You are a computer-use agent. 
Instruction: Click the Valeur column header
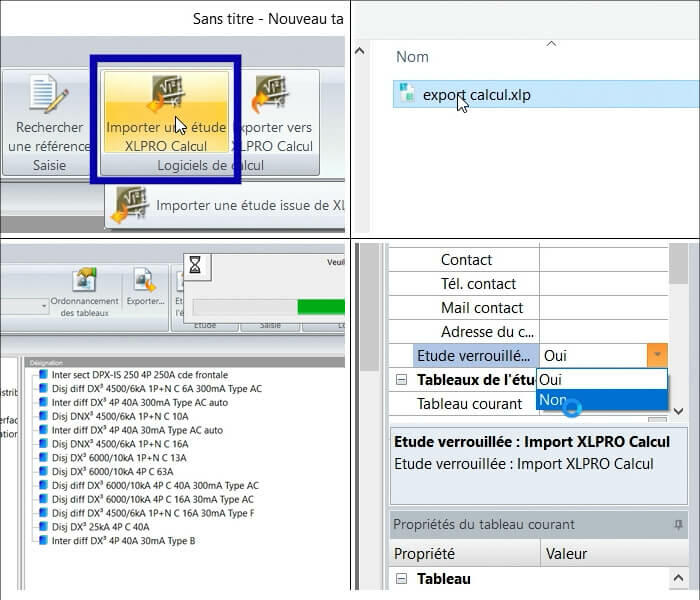614,554
